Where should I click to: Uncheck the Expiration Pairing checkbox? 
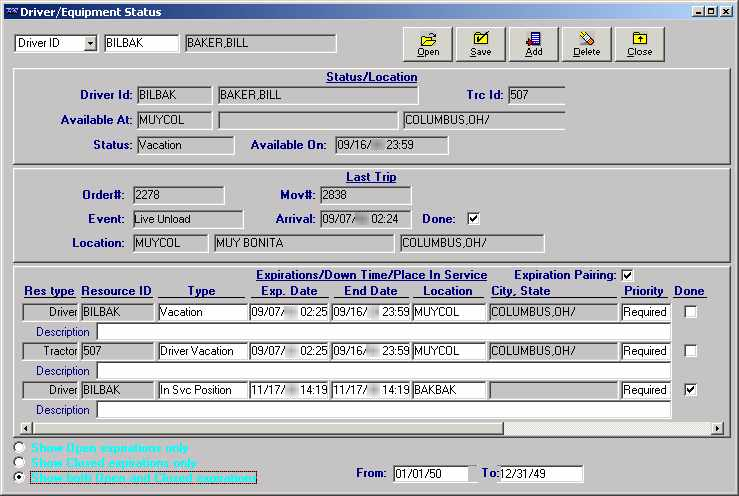pos(627,275)
